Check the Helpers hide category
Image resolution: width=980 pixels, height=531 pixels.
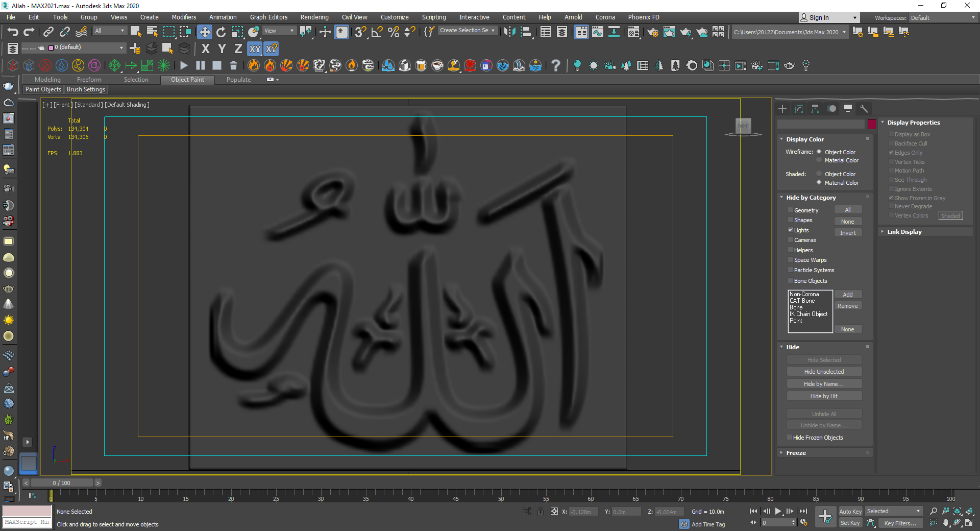pyautogui.click(x=791, y=250)
